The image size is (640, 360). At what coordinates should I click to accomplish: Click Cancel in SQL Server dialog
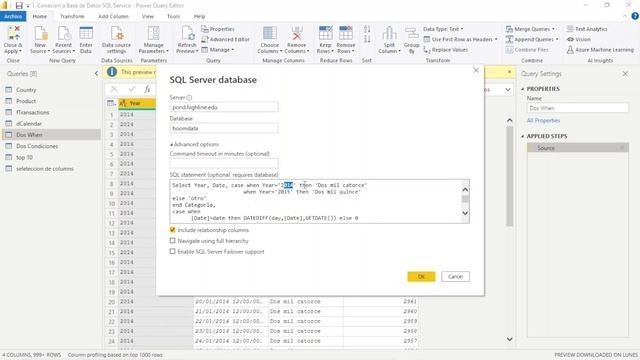455,276
